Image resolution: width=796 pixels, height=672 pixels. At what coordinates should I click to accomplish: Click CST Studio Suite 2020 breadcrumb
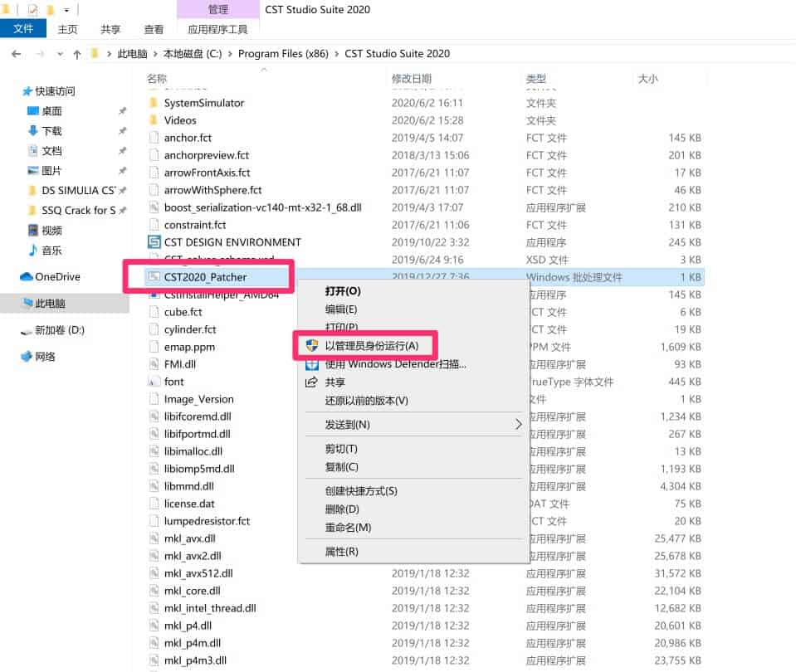(x=397, y=54)
